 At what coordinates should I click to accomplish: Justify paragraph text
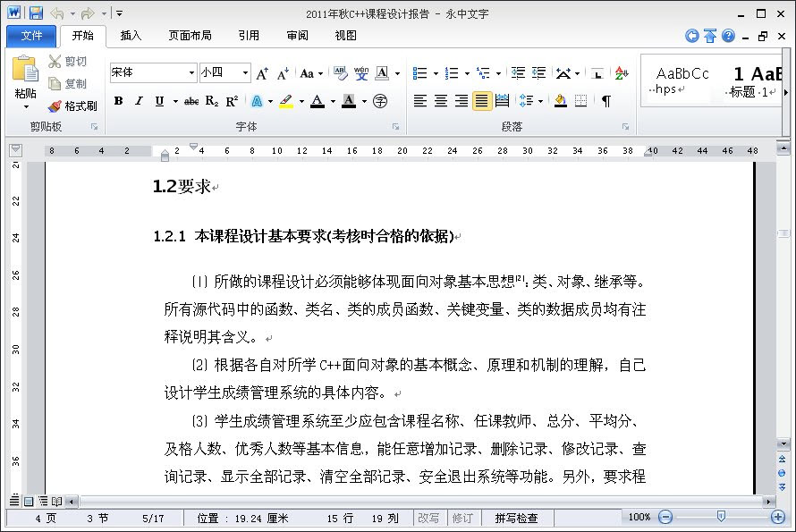pyautogui.click(x=481, y=101)
